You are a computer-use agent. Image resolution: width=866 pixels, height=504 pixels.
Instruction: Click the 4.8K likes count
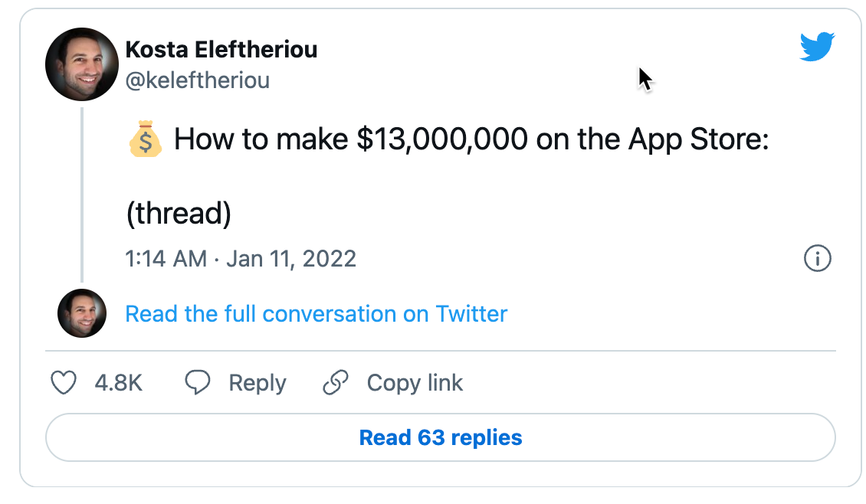pyautogui.click(x=119, y=382)
